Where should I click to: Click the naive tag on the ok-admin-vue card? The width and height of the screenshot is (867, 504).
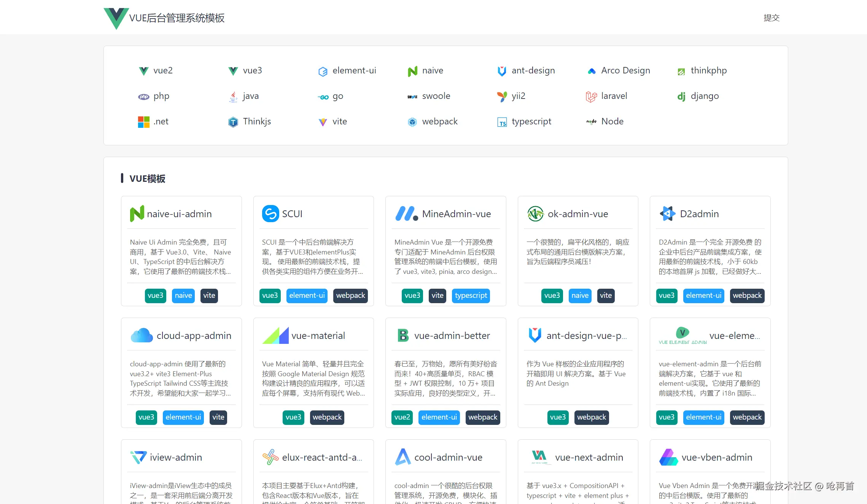580,296
